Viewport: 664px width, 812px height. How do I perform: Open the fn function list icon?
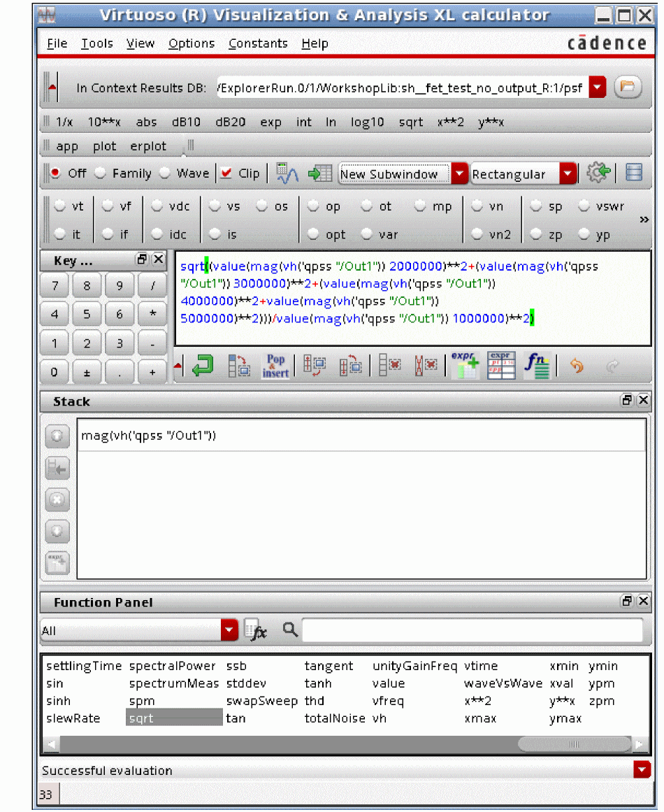tap(537, 366)
